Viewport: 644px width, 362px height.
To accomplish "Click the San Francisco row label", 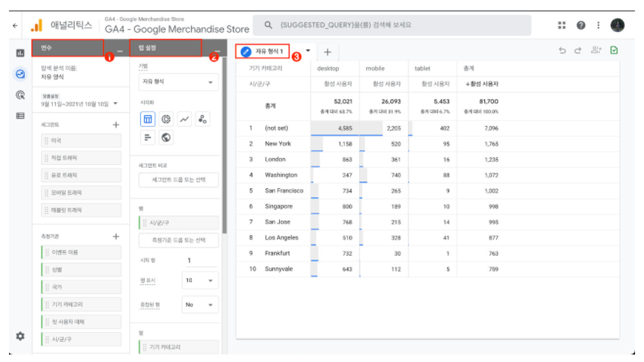I will pos(284,190).
